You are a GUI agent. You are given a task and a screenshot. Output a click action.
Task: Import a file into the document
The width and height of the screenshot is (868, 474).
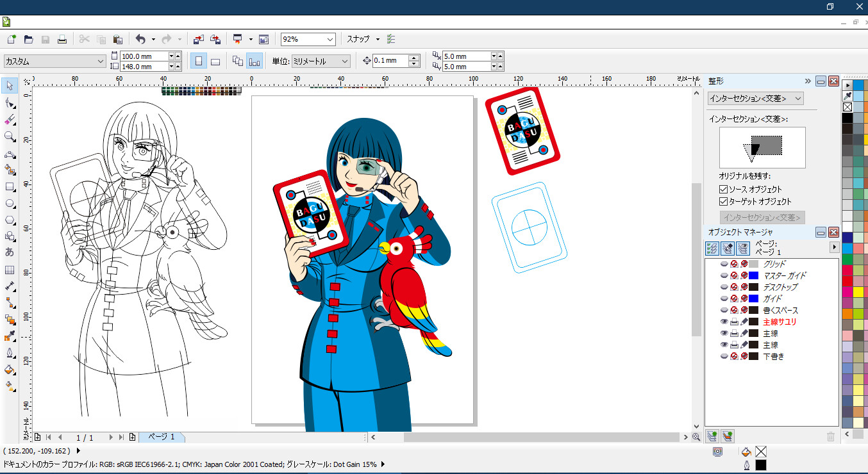click(x=199, y=39)
